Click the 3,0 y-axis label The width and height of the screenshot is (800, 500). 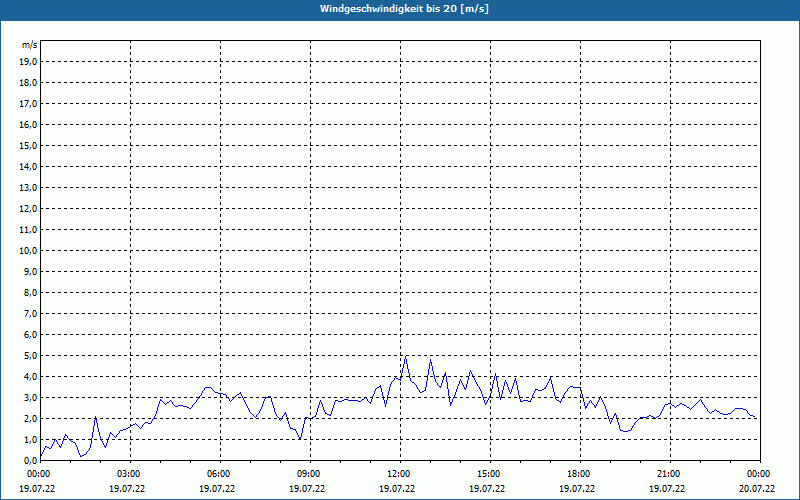point(30,397)
